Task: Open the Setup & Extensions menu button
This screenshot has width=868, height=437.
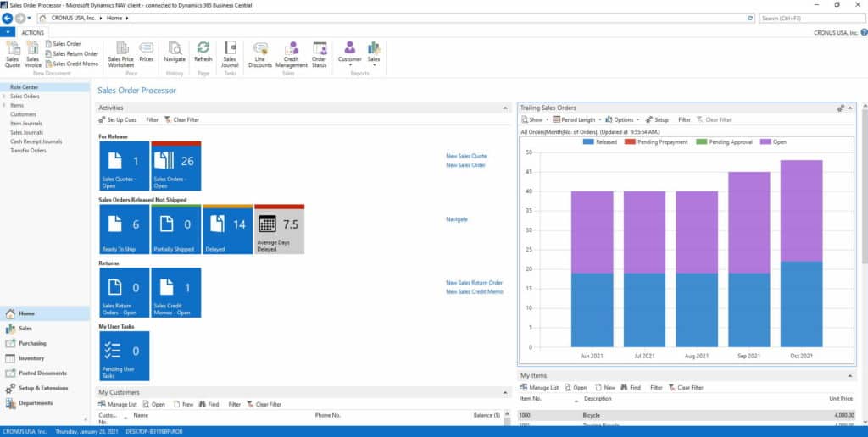Action: [44, 389]
